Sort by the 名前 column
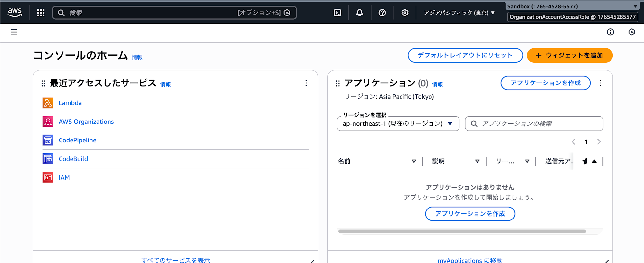The width and height of the screenshot is (644, 263). [414, 161]
